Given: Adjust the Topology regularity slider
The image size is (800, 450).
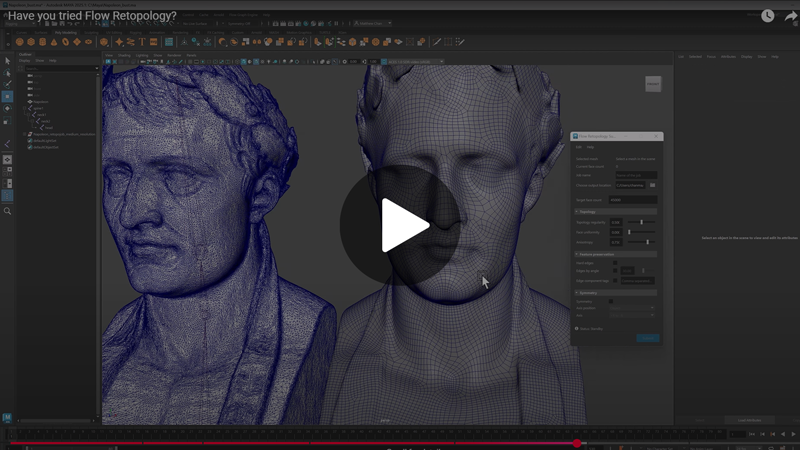Looking at the screenshot, I should 641,222.
